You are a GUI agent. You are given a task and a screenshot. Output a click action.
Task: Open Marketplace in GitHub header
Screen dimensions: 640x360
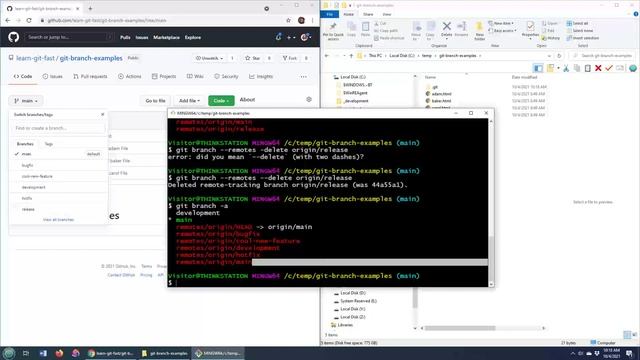coord(166,37)
